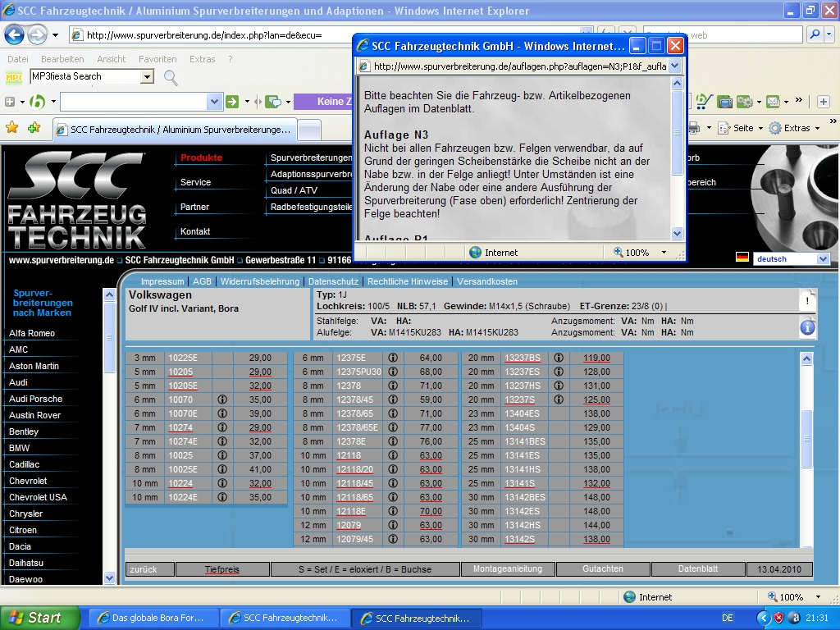Click the Add to Favorites star icon
The image size is (840, 630).
coord(34,127)
